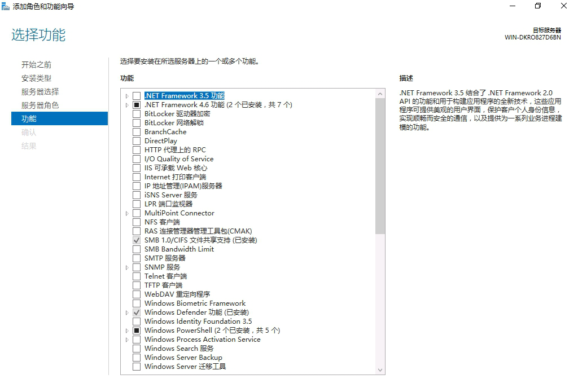Expand the Windows PowerShell node
Image resolution: width=578 pixels, height=392 pixels.
point(127,331)
